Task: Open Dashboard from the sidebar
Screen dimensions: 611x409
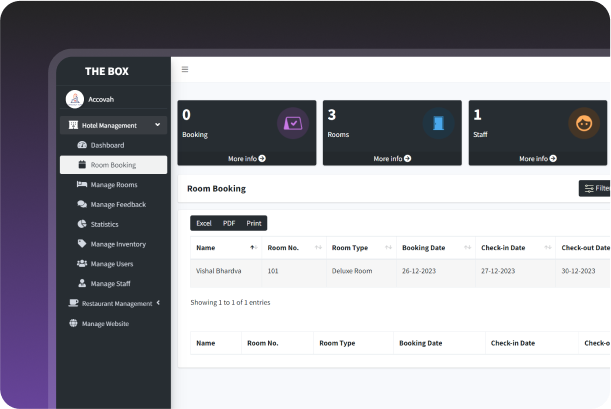Action: (x=107, y=145)
